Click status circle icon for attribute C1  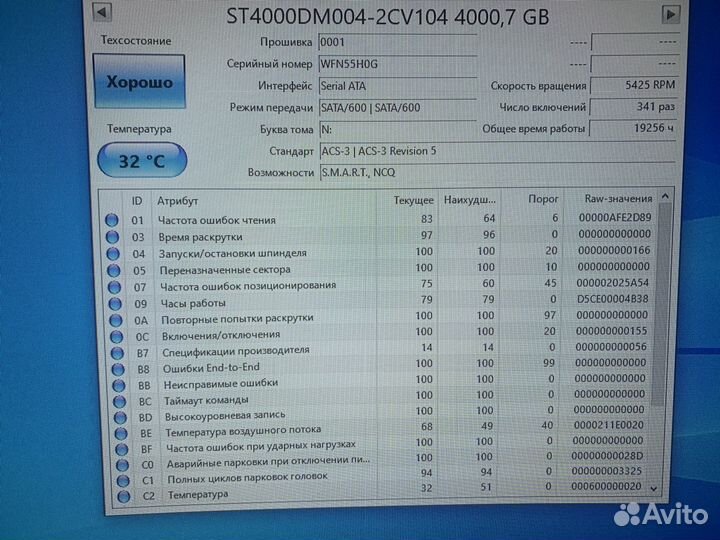pos(123,481)
